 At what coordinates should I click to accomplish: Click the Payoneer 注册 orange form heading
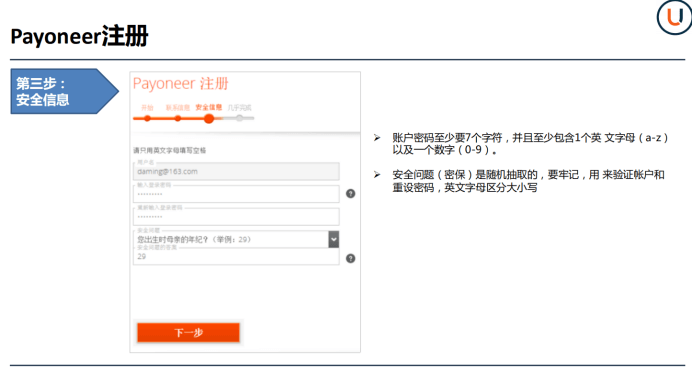(180, 84)
